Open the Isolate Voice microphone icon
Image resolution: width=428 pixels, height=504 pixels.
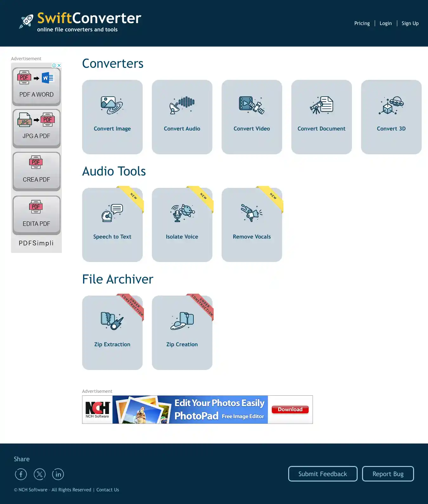coord(182,213)
